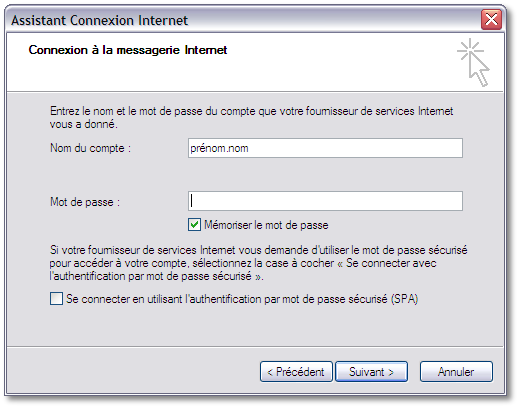Enable the secure password authentication (SPA) checkbox
Viewport: 519px width, 408px height.
[x=56, y=298]
